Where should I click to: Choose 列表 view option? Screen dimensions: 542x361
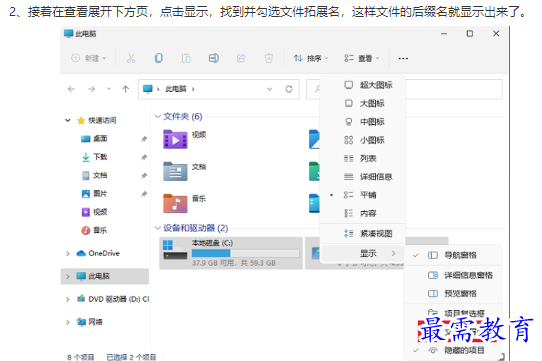(x=363, y=158)
